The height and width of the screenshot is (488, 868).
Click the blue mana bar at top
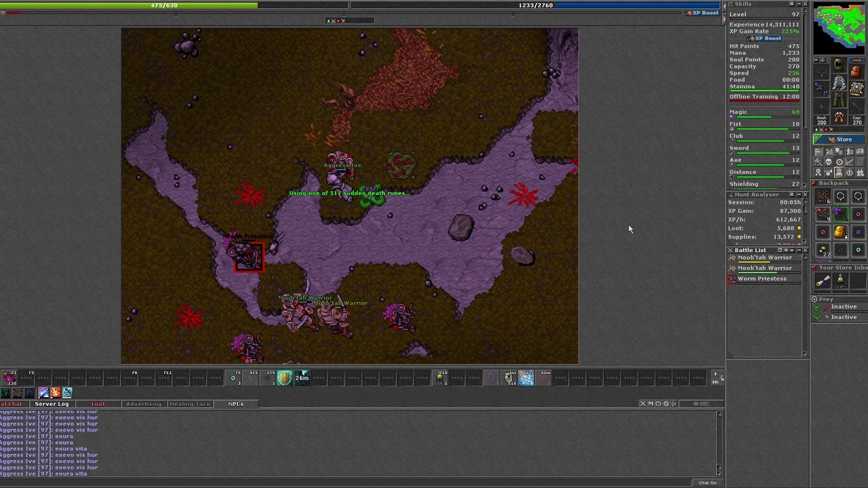(x=536, y=5)
